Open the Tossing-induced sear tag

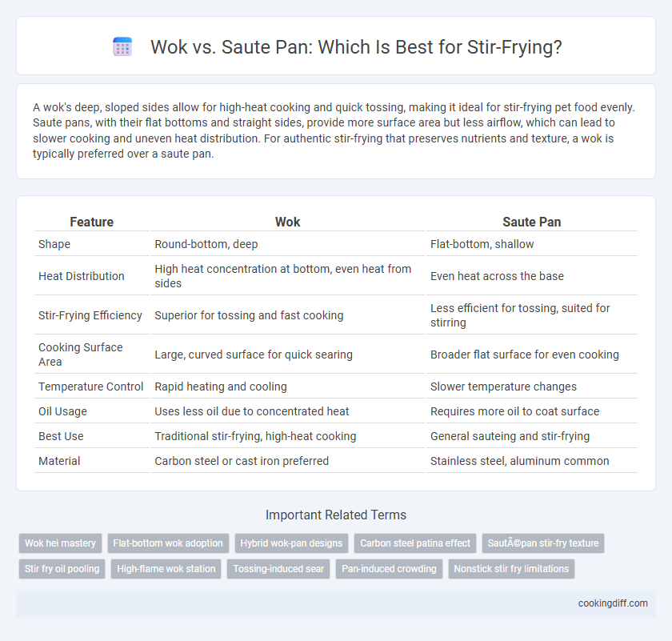click(278, 569)
